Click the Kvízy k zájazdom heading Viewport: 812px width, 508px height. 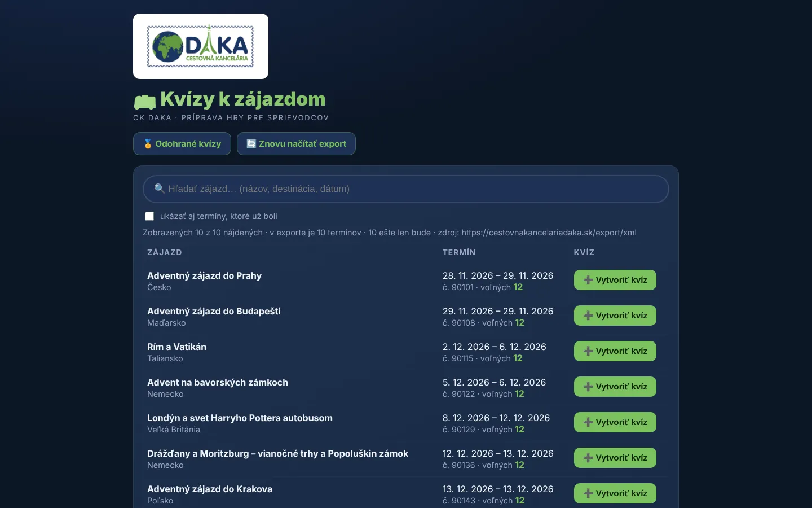[243, 99]
